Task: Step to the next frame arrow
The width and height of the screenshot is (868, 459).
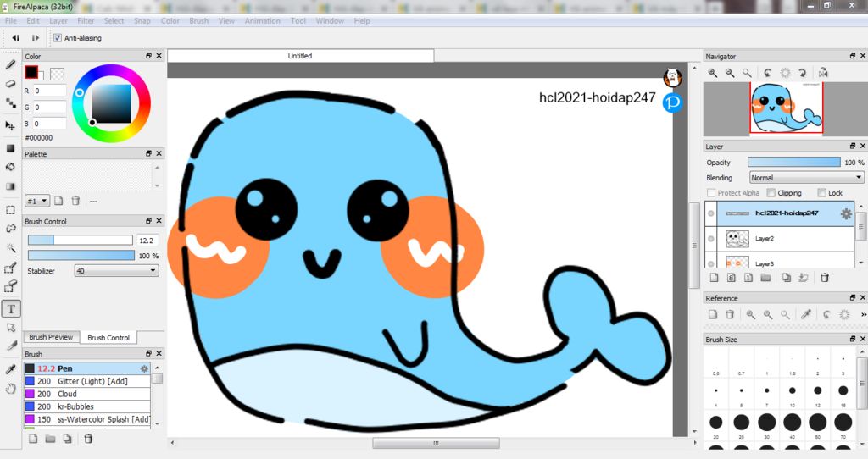Action: pos(36,38)
